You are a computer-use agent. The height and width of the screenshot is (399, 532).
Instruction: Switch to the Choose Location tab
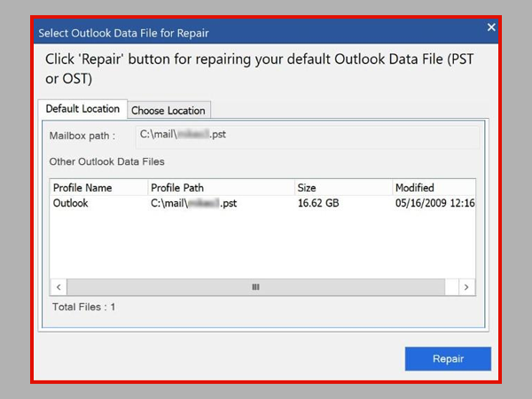pyautogui.click(x=168, y=110)
